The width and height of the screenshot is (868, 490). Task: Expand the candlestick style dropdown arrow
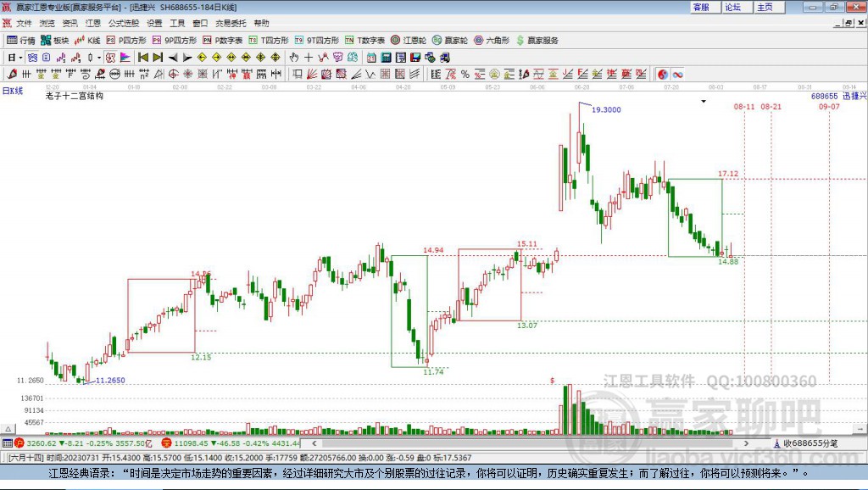[99, 58]
